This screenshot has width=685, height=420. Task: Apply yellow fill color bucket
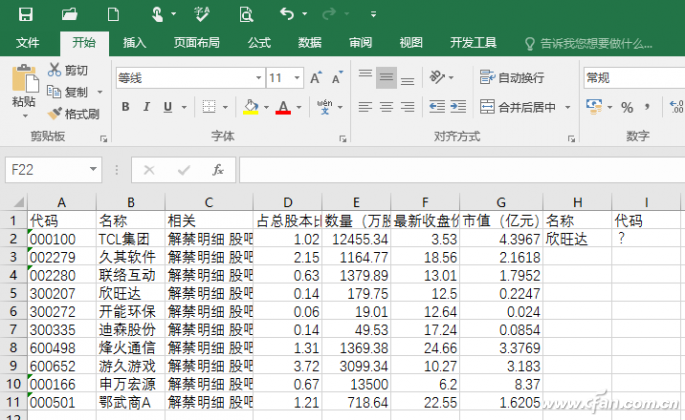(x=251, y=107)
